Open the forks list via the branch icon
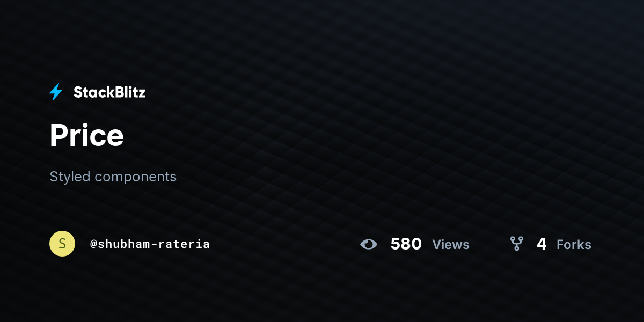The width and height of the screenshot is (644, 322). tap(516, 244)
